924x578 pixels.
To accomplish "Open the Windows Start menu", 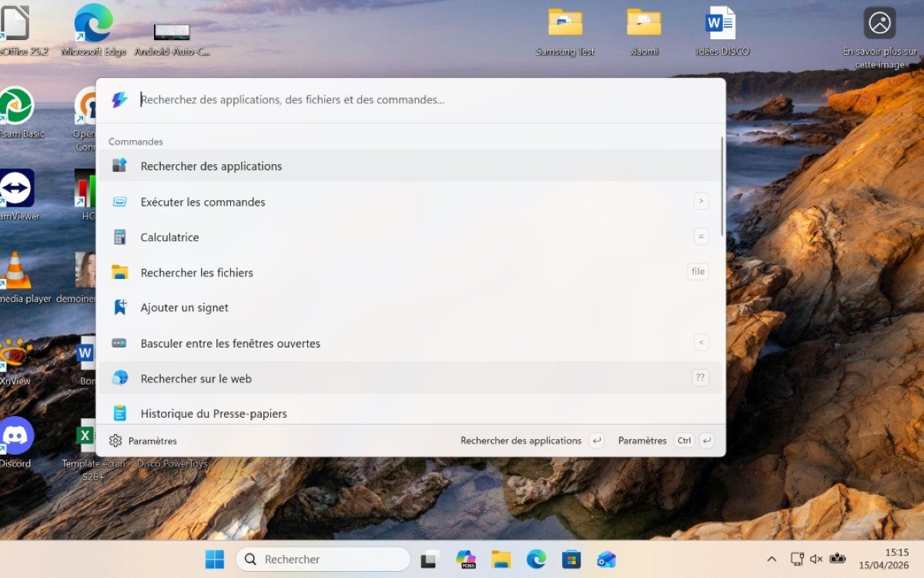I will pos(215,559).
